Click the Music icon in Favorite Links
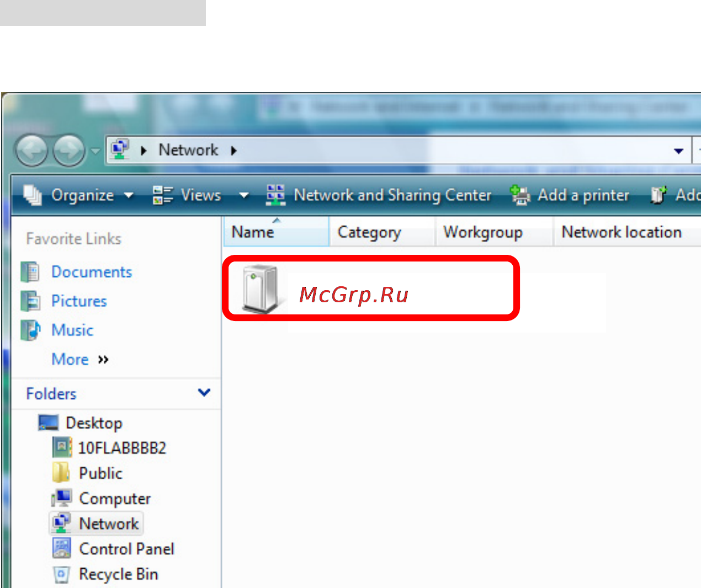This screenshot has width=701, height=588. tap(30, 330)
